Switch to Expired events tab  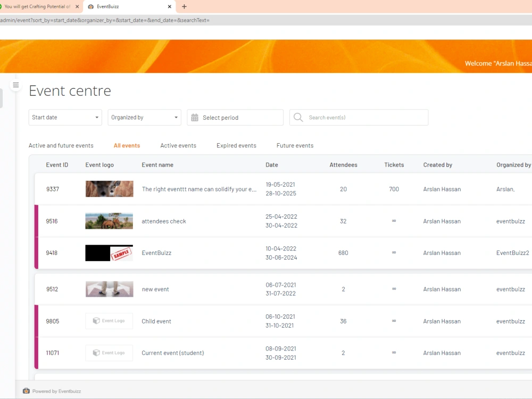click(x=237, y=146)
